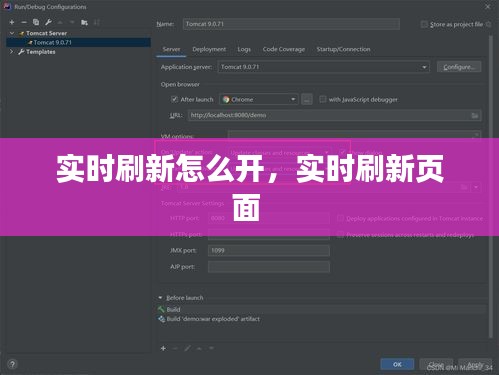Select Build 'demo:war exploded' artifact task
The height and width of the screenshot is (375, 499).
pyautogui.click(x=209, y=319)
